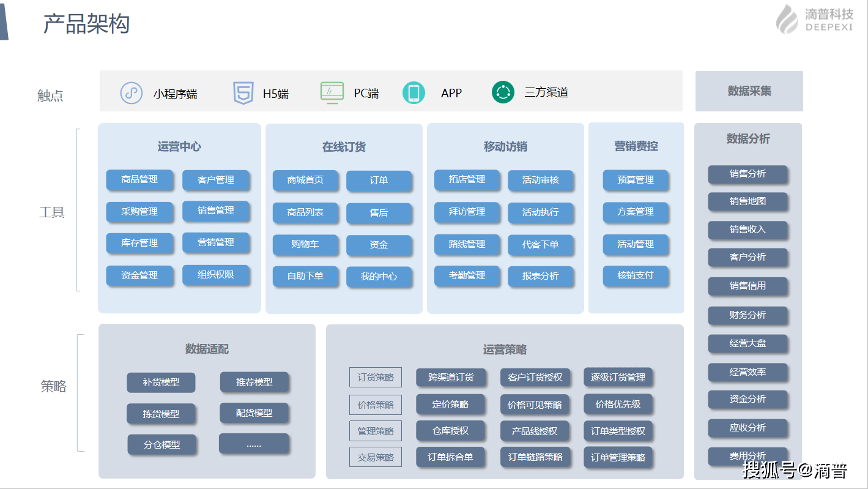Screen dimensions: 868x489
Task: Select the 价格策略 outlined label
Action: (x=376, y=405)
